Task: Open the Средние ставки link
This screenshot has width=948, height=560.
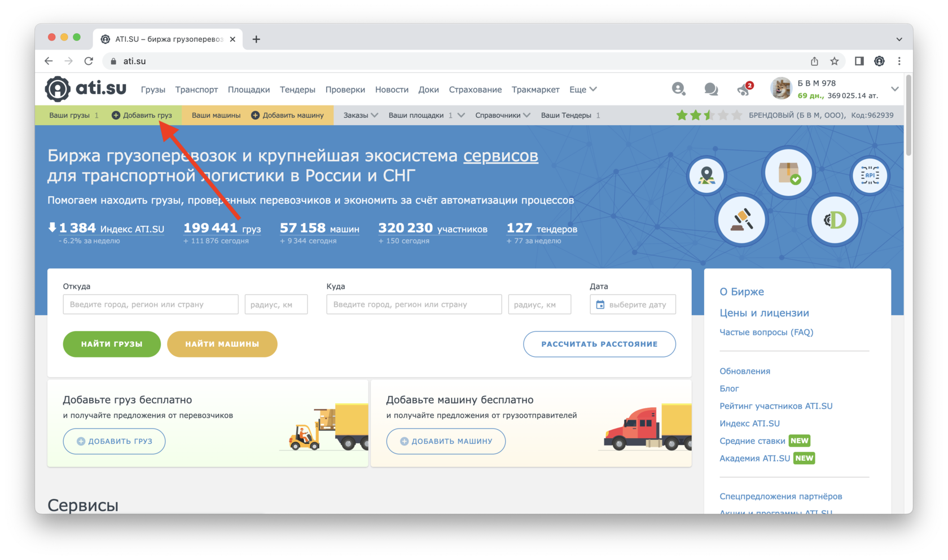Action: [x=752, y=440]
